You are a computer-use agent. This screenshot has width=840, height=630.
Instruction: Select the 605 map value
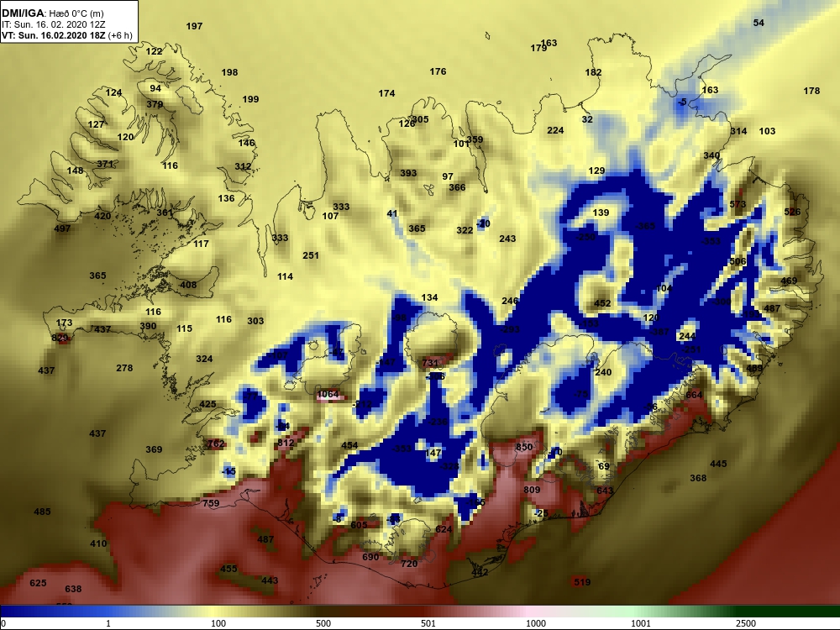click(x=359, y=525)
